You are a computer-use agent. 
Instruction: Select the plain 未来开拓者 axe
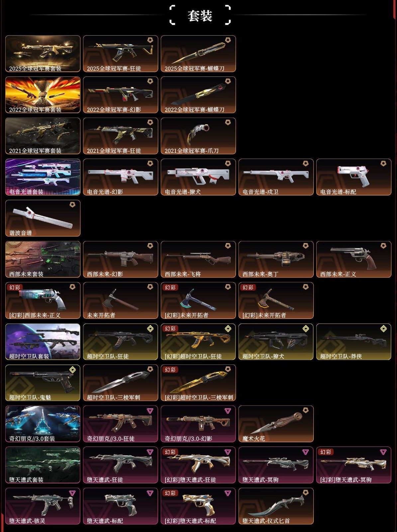(121, 301)
